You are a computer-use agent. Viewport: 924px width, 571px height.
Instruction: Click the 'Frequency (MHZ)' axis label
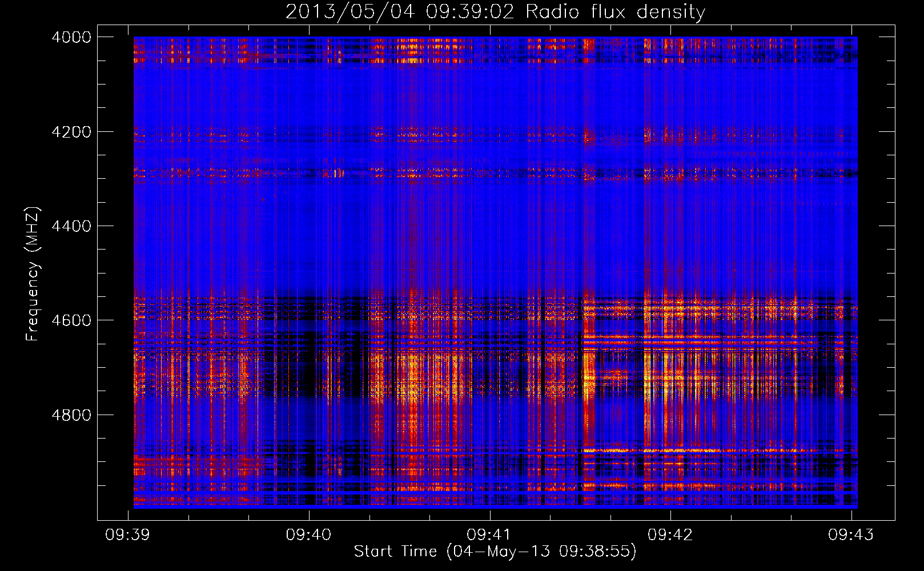[x=33, y=274]
